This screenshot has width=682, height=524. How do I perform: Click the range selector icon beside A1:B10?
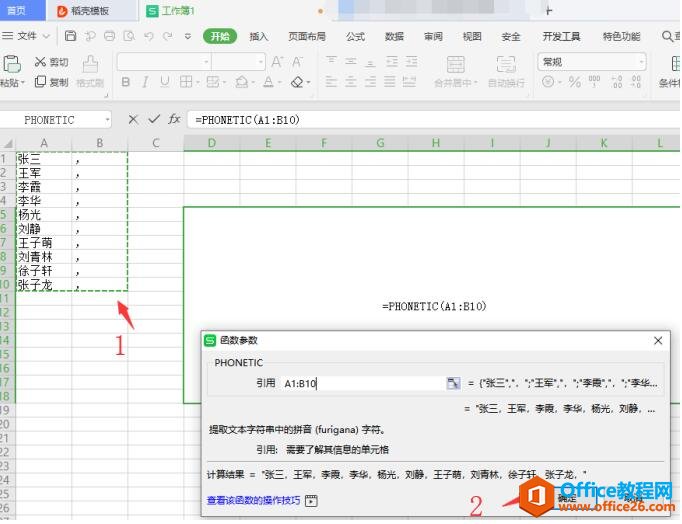453,383
